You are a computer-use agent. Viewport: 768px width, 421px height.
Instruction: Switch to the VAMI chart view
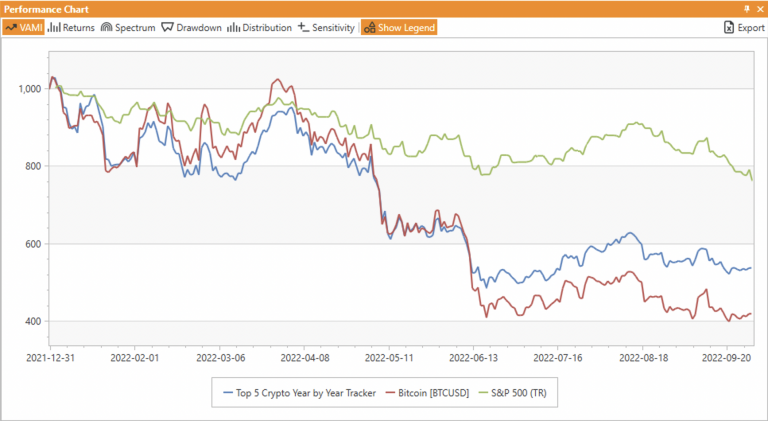[24, 28]
